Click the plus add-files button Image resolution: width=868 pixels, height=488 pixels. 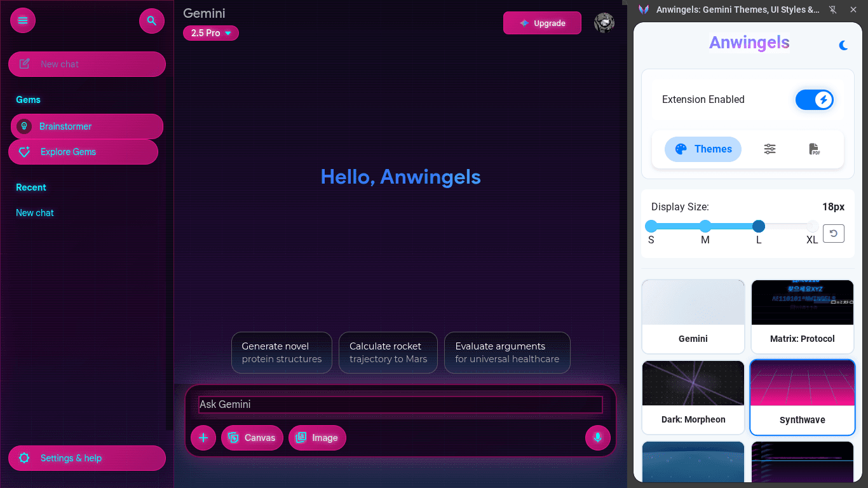pyautogui.click(x=203, y=438)
